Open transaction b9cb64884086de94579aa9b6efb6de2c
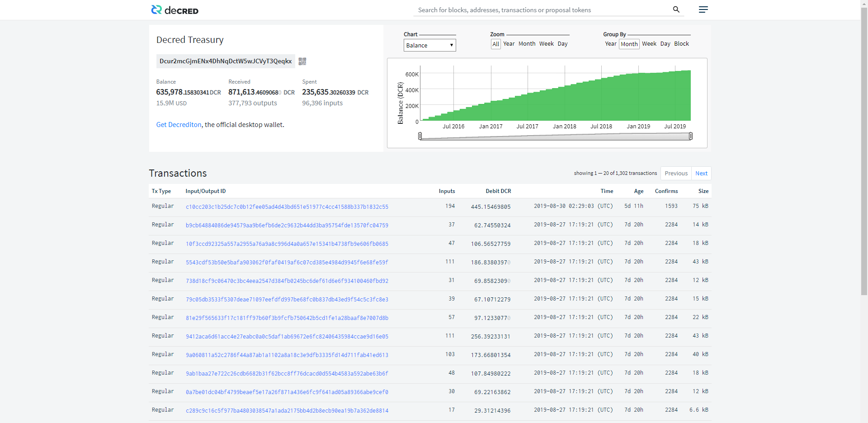This screenshot has width=868, height=423. tap(287, 226)
